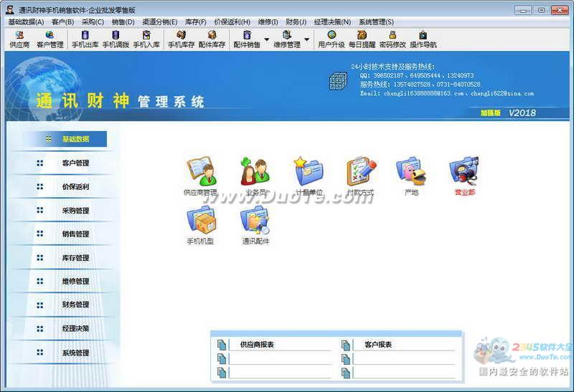
Task: Click the 配件销售 toolbar icon
Action: [x=247, y=39]
